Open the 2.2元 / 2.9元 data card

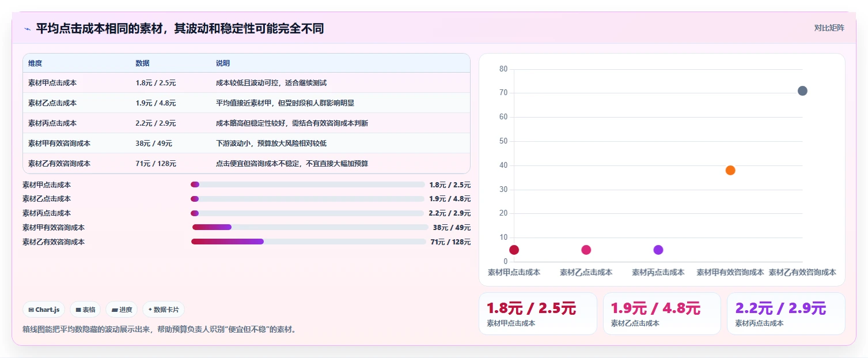pyautogui.click(x=786, y=314)
